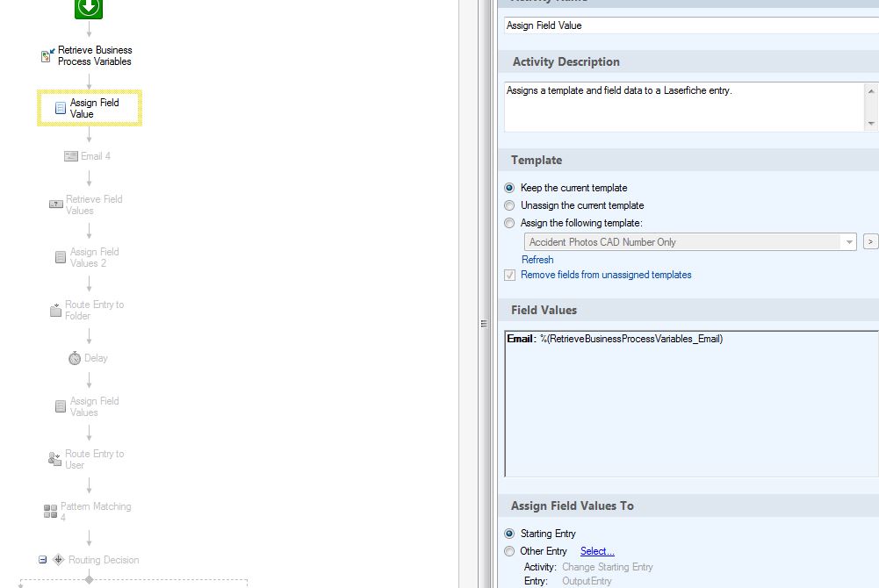Select Assign the following template option
879x588 pixels.
509,223
